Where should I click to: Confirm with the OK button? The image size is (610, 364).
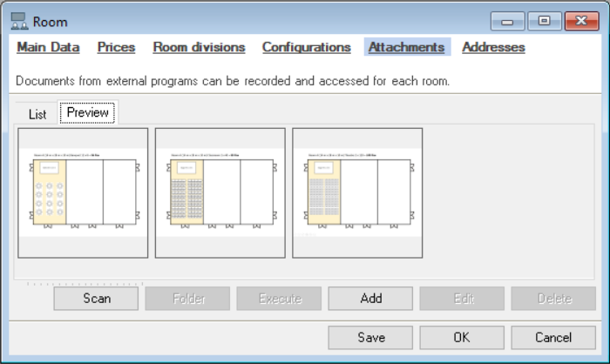(462, 337)
